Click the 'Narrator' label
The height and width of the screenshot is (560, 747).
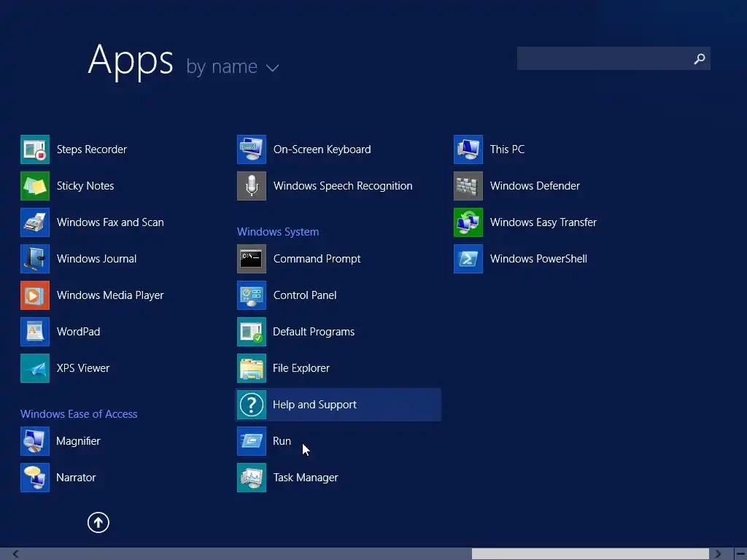tap(76, 478)
